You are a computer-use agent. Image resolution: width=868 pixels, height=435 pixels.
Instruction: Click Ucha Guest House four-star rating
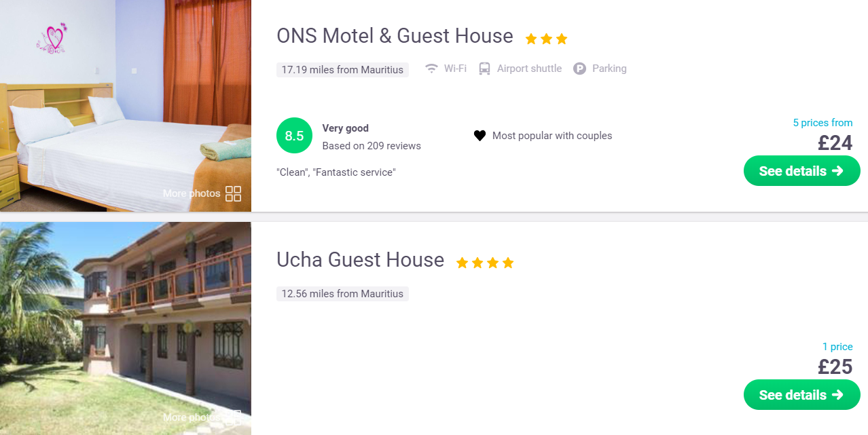tap(485, 263)
